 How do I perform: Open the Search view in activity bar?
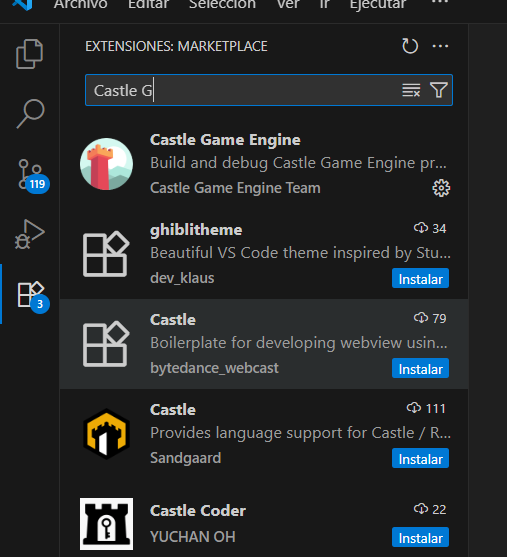click(30, 113)
